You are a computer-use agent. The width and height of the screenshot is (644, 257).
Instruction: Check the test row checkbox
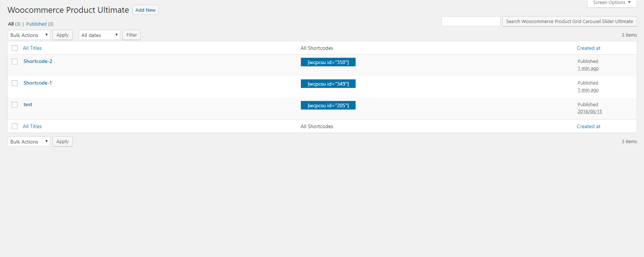15,105
